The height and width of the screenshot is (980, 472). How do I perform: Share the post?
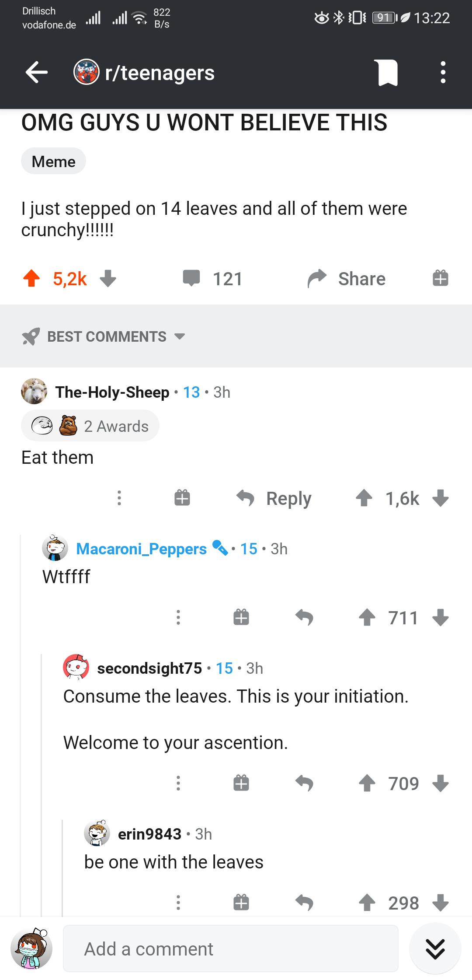pyautogui.click(x=347, y=279)
